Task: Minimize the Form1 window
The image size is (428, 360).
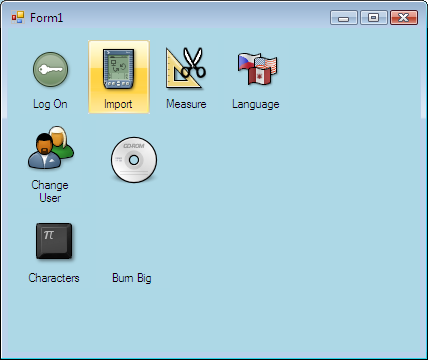Action: click(x=344, y=18)
